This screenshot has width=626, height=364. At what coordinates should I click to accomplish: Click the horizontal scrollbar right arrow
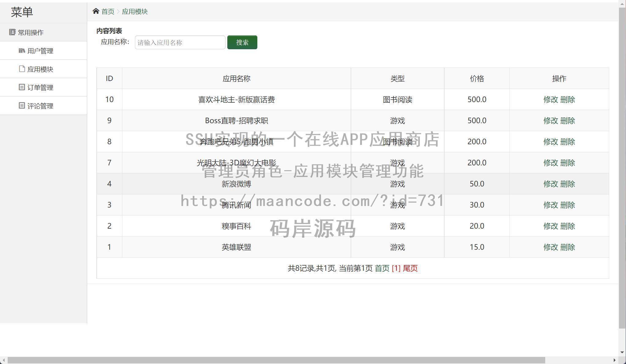click(614, 360)
